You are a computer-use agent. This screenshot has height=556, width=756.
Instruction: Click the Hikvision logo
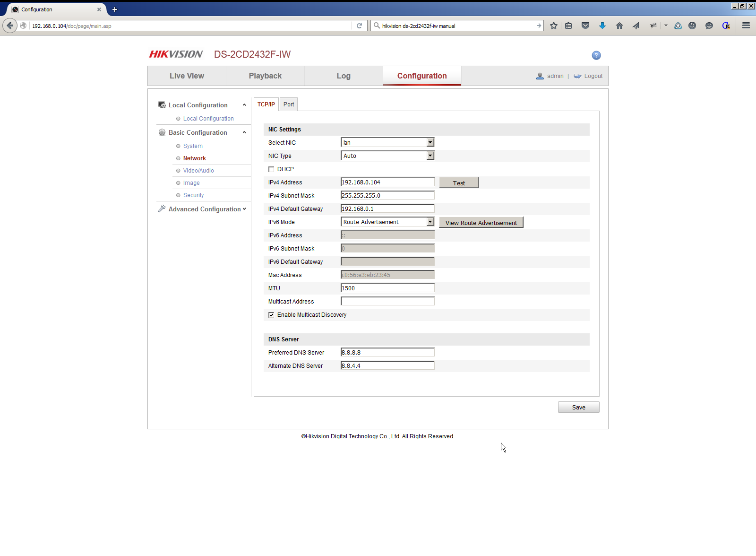[x=176, y=54]
